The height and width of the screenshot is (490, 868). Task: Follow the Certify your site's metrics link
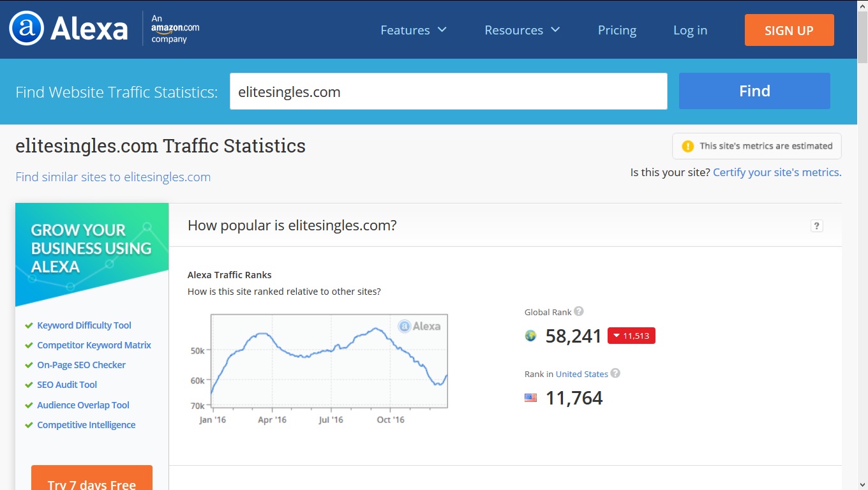(x=777, y=172)
